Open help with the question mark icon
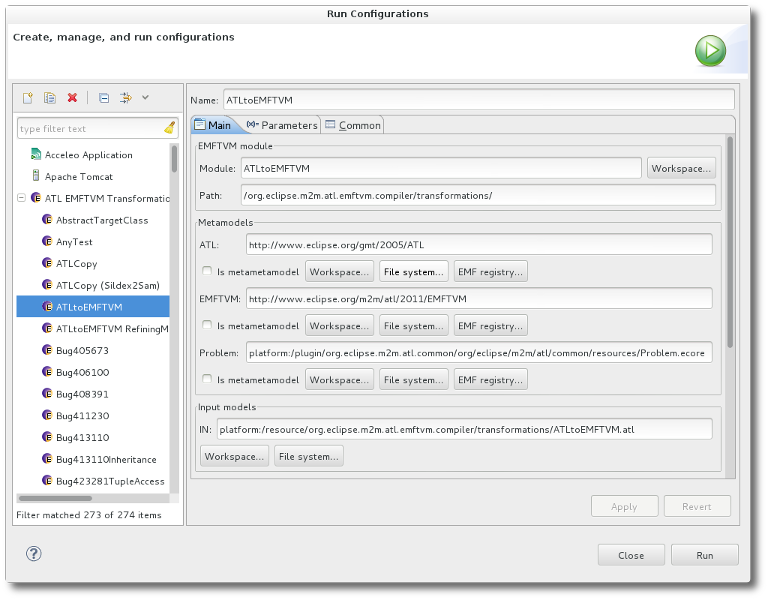 tap(34, 554)
